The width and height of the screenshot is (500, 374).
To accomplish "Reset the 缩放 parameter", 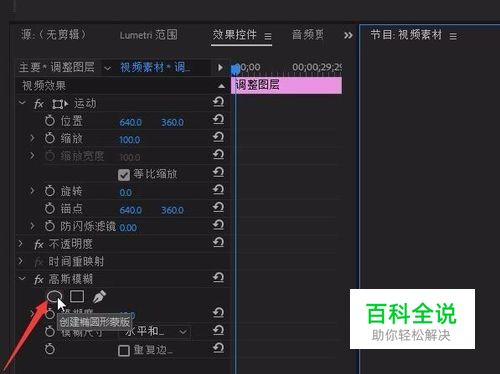I will [218, 137].
